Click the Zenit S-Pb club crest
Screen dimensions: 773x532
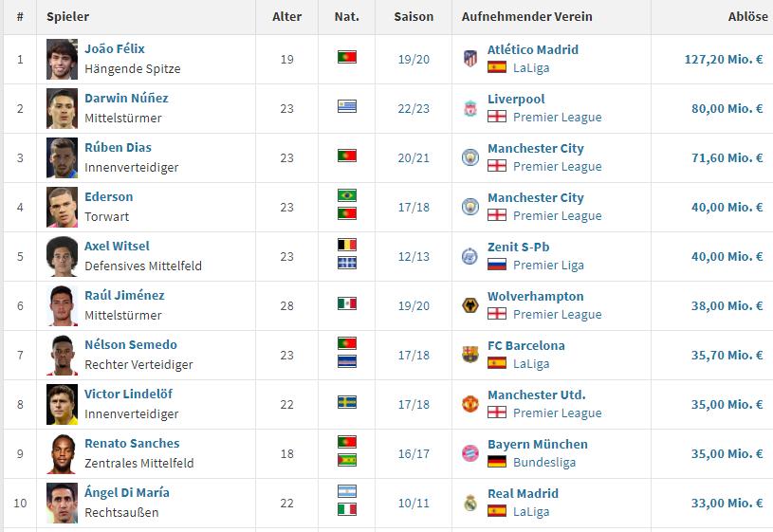pyautogui.click(x=470, y=256)
